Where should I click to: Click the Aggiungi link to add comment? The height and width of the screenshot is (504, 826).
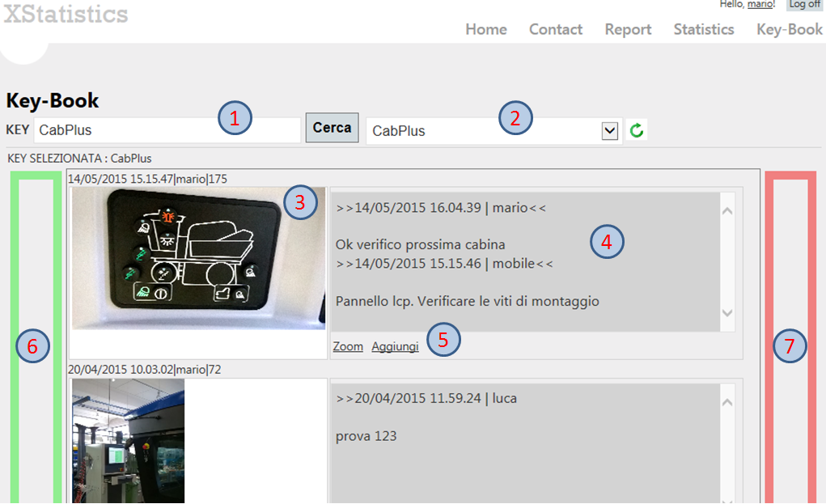pos(395,346)
